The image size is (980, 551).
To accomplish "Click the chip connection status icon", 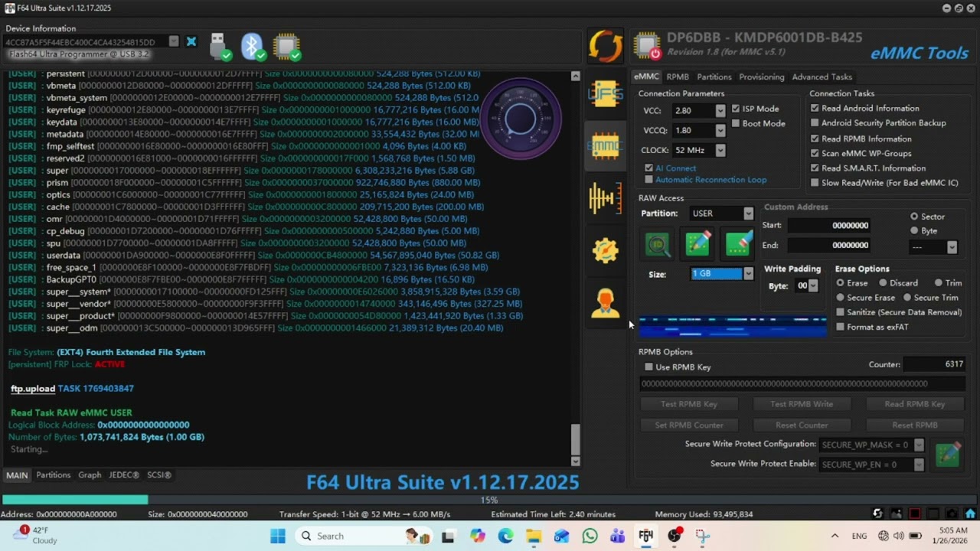I will [x=287, y=46].
